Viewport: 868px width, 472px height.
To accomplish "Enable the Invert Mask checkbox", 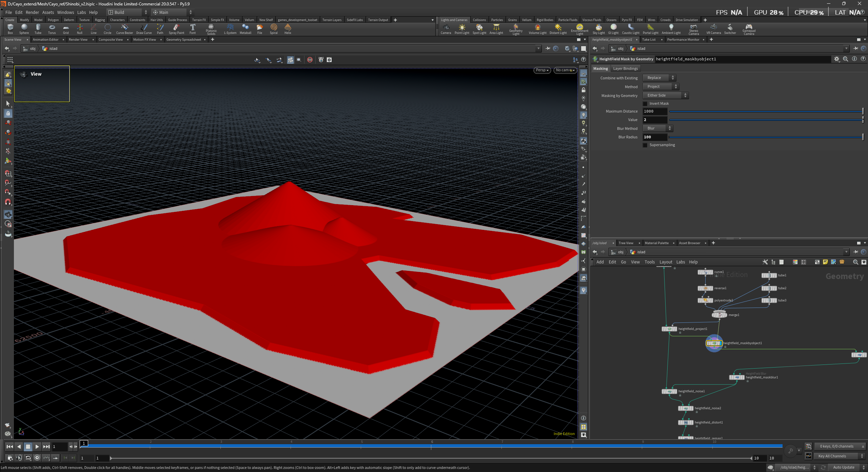I will coord(645,104).
